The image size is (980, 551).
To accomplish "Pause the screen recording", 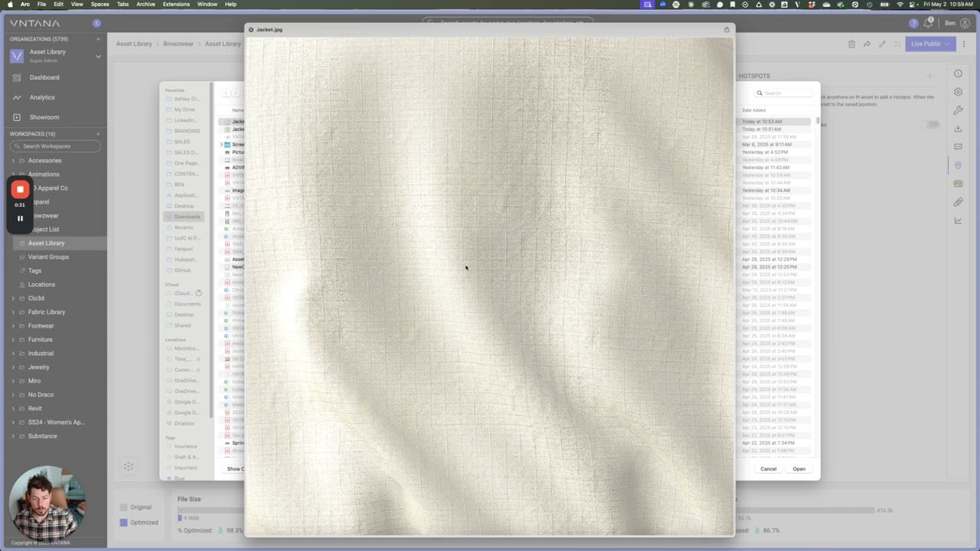I will (x=21, y=218).
